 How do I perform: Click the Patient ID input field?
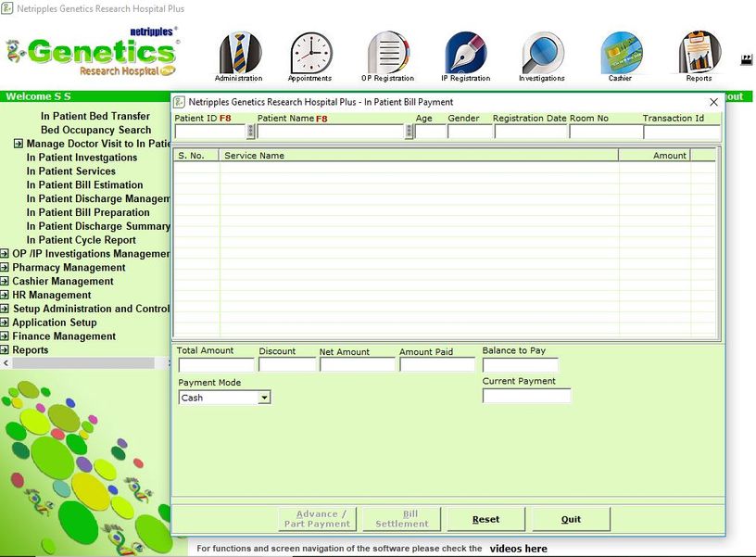pos(210,132)
